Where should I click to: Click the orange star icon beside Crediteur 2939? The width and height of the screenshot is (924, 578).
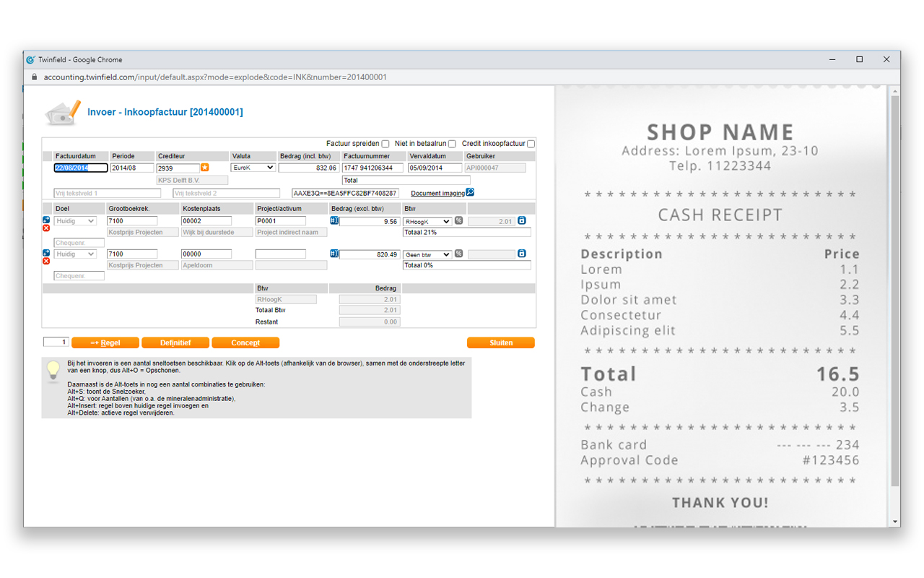tap(204, 168)
